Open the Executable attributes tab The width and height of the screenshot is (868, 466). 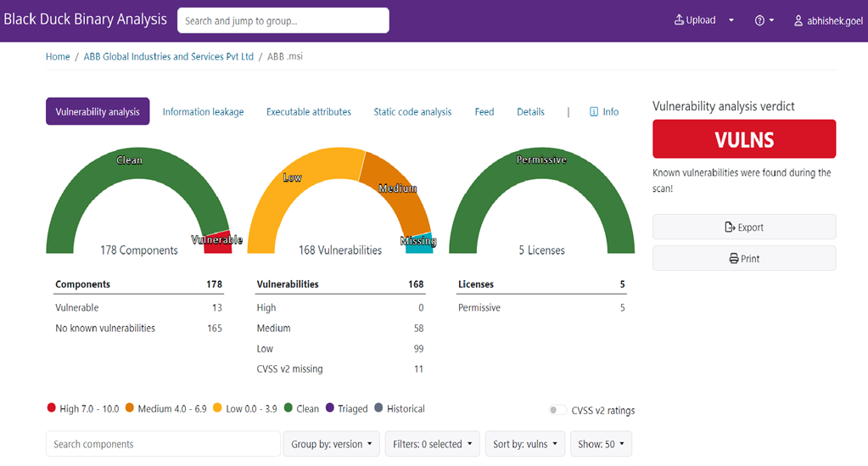[308, 112]
